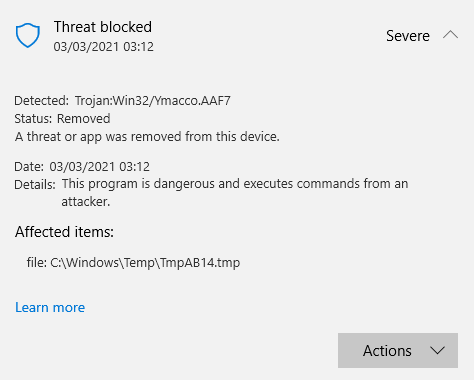Expand the Actions dropdown arrow
476x380 pixels.
(x=437, y=350)
